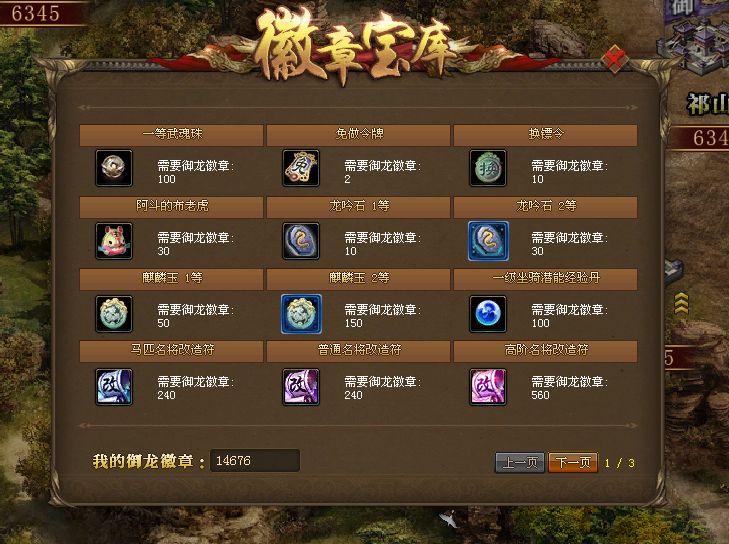Go back with the 上一页 button
Image resolution: width=729 pixels, height=544 pixels.
coord(520,463)
